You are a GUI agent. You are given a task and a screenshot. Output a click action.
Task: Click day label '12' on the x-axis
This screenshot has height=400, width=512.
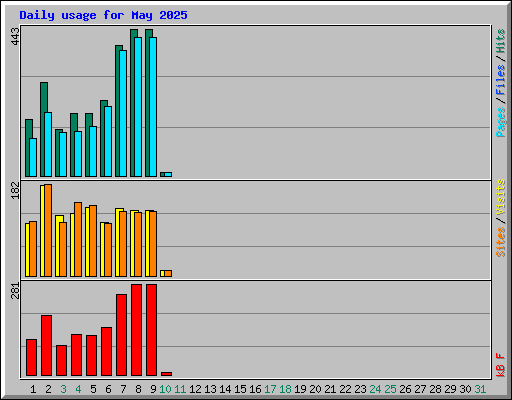click(195, 389)
